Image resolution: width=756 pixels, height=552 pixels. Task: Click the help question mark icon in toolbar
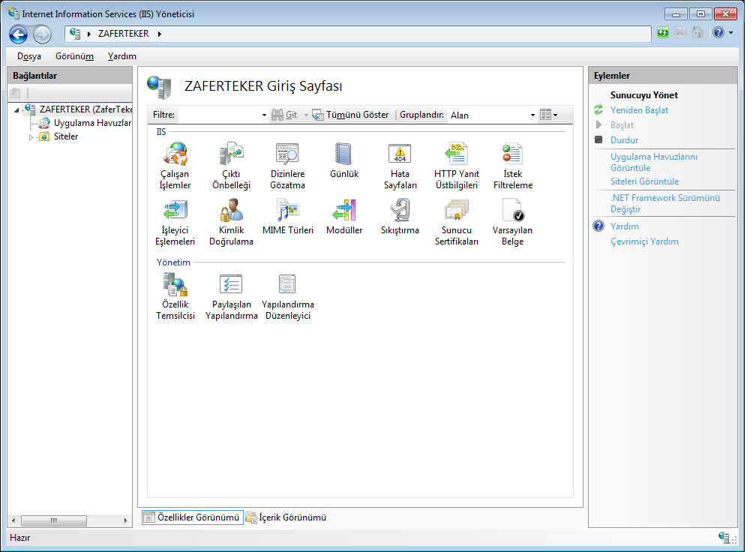pos(718,33)
